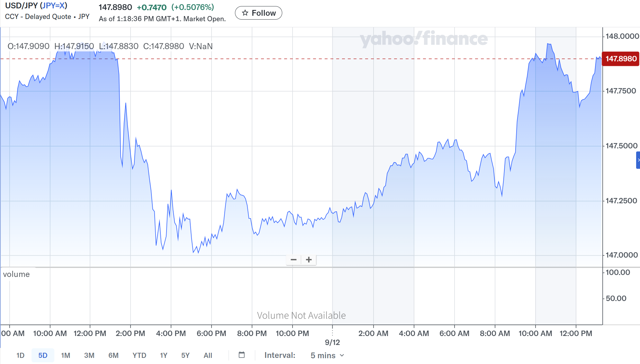Expand the blue side panel arrow
640x364 pixels.
pos(638,160)
